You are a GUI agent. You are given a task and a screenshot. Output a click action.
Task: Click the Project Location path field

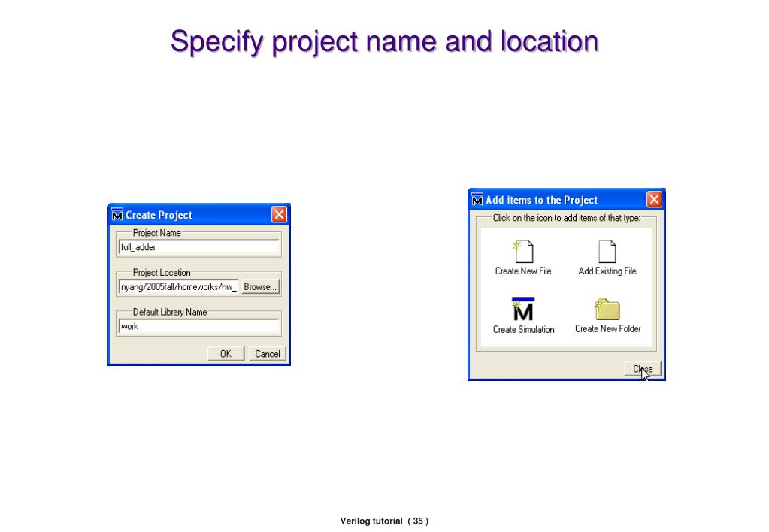point(178,287)
